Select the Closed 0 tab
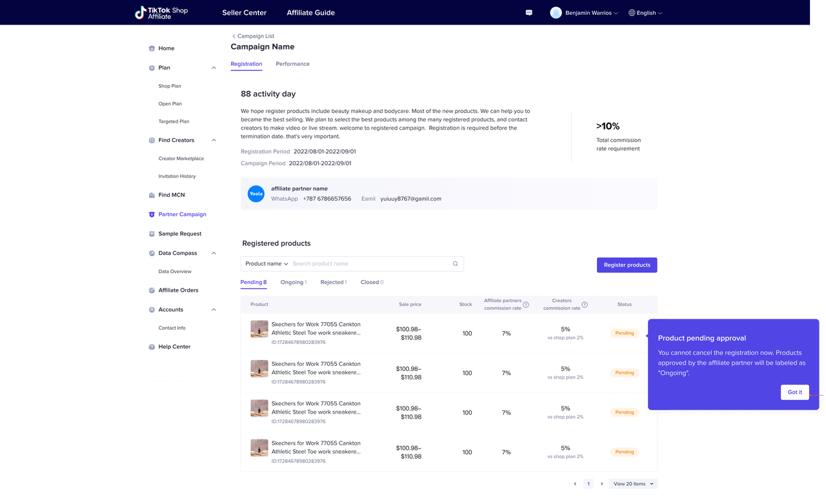 pos(372,282)
